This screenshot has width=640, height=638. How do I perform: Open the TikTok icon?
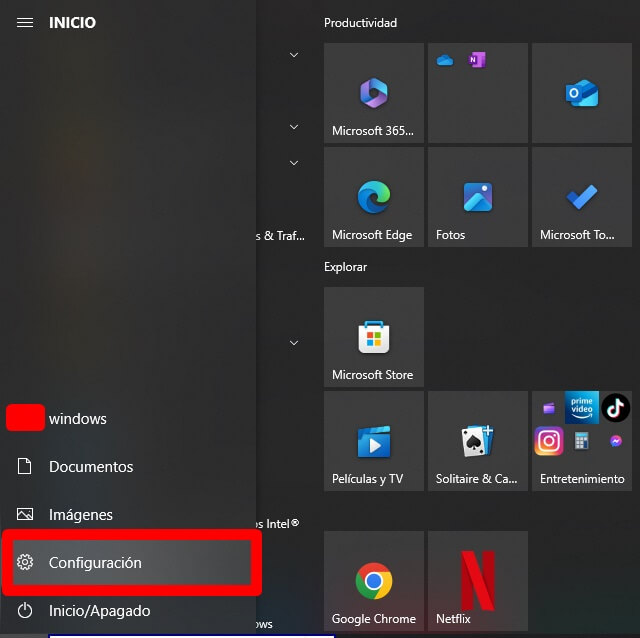click(x=616, y=407)
